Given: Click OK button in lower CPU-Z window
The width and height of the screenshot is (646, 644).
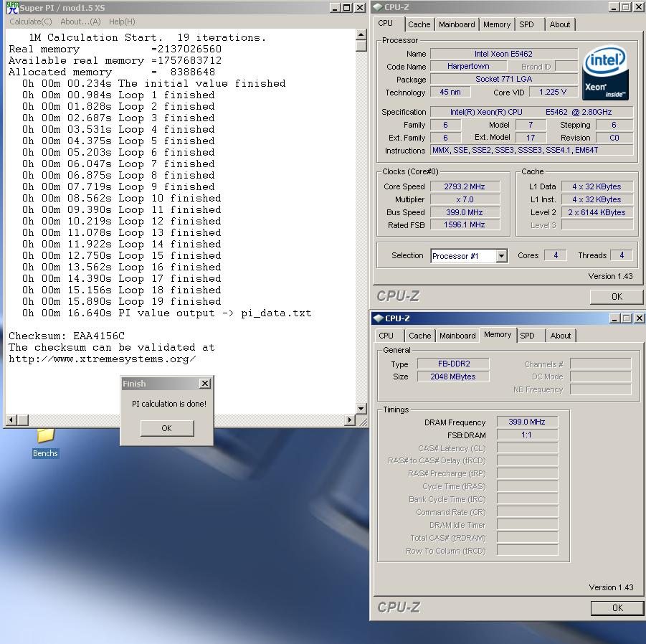Looking at the screenshot, I should click(617, 607).
